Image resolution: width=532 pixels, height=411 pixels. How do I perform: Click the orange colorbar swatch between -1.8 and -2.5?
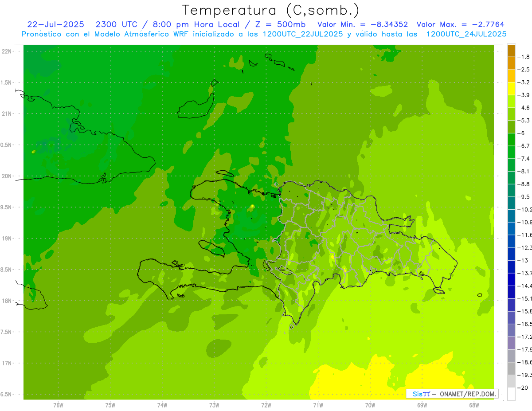tap(511, 63)
